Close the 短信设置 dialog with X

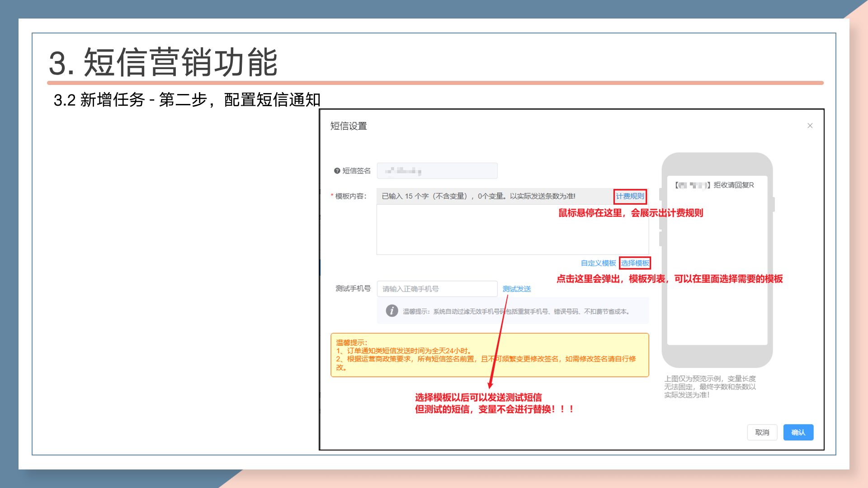810,126
